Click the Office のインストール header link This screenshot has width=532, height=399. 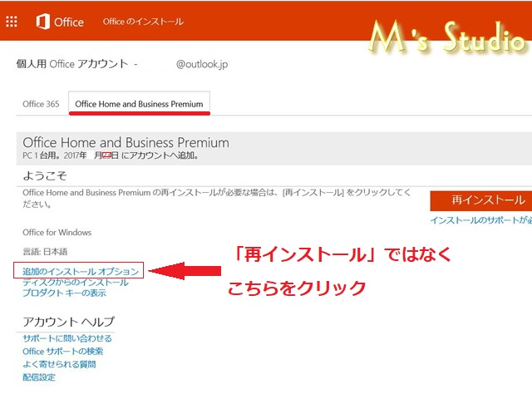(143, 22)
